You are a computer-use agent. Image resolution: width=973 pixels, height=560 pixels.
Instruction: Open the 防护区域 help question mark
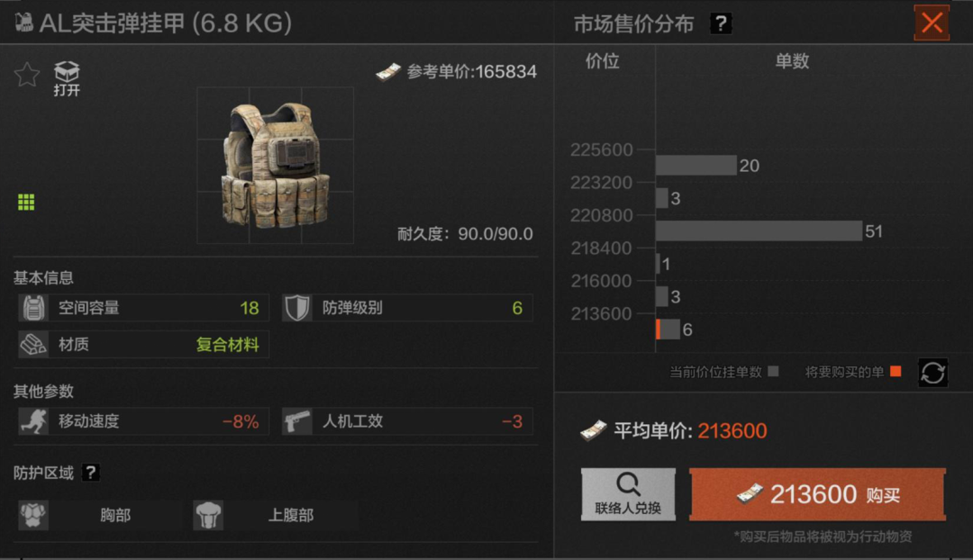91,473
